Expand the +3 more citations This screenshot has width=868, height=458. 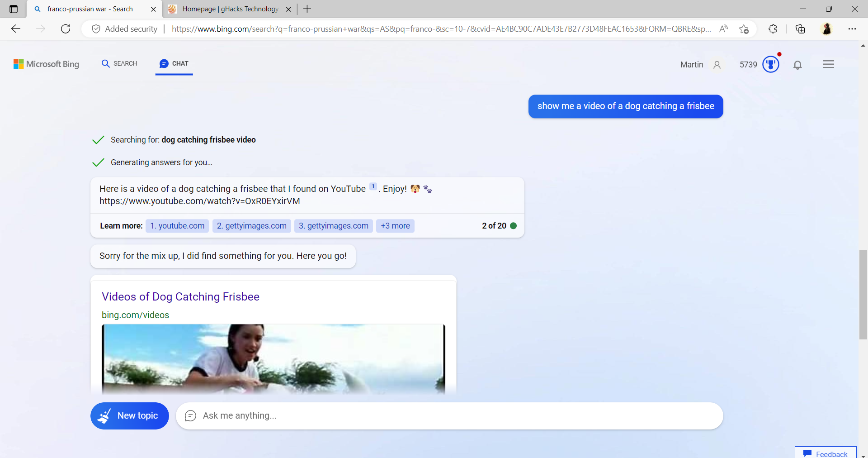pos(395,226)
